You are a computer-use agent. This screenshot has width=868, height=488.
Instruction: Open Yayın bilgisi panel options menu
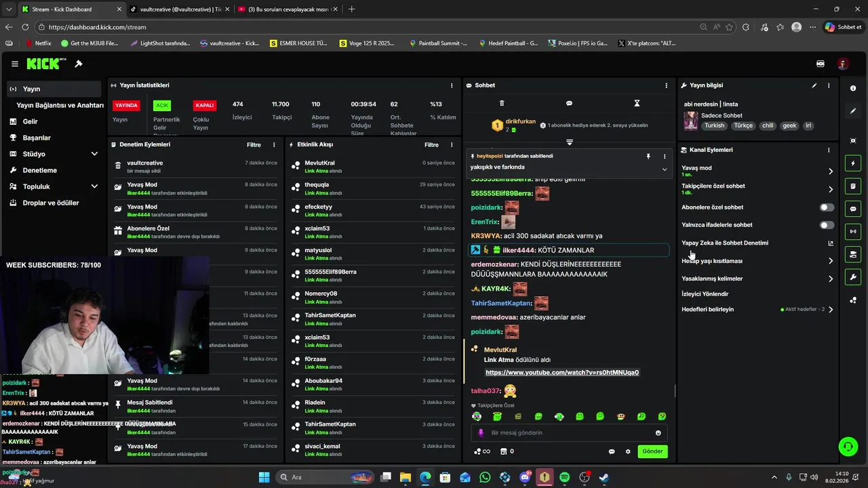(x=829, y=85)
